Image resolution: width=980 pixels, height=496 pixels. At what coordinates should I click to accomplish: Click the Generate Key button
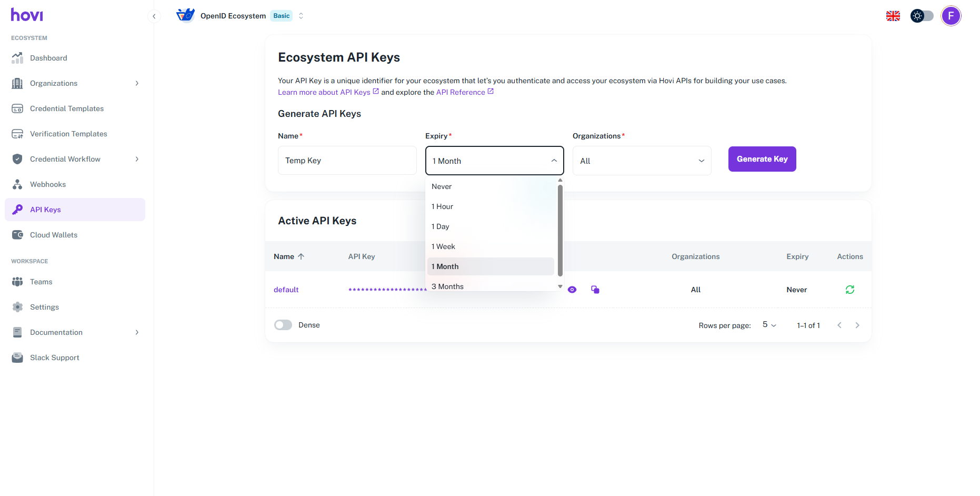[x=762, y=159]
